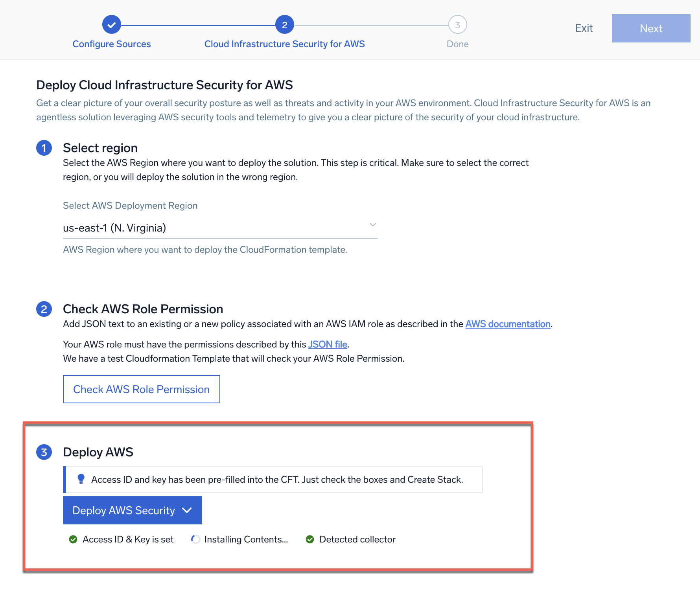700x592 pixels.
Task: Click the Detected collector check icon
Action: click(x=310, y=539)
